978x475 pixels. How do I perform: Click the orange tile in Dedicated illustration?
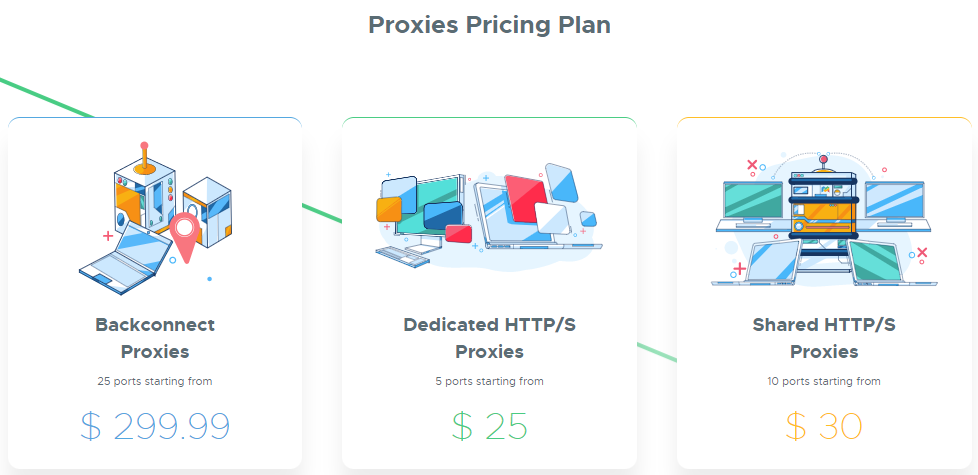pos(389,209)
